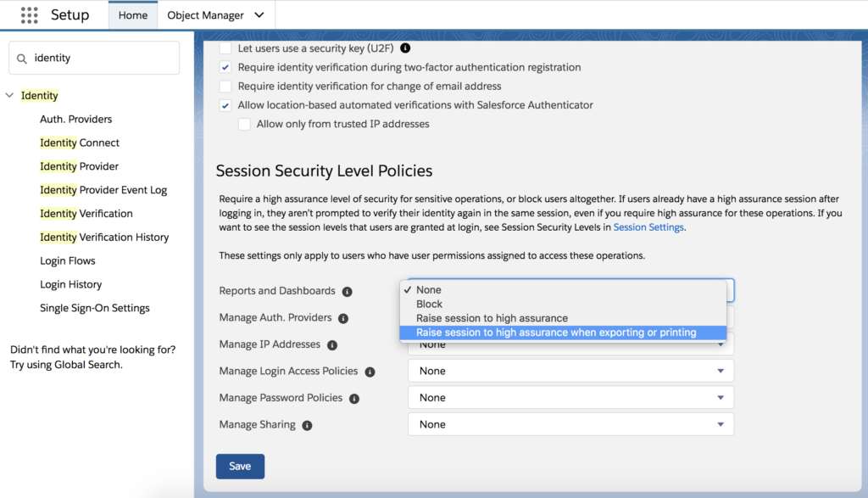The height and width of the screenshot is (498, 868).
Task: Open Identity Verification History from the sidebar
Action: [104, 237]
